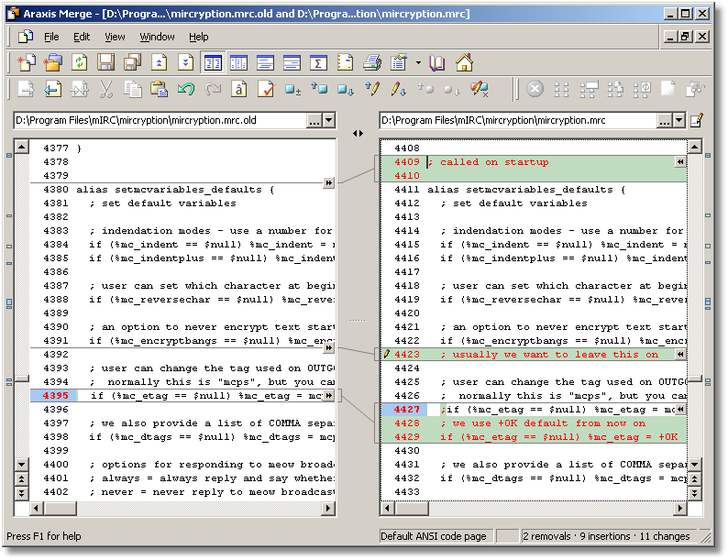Open the Window menu
This screenshot has width=728, height=560.
pos(157,37)
